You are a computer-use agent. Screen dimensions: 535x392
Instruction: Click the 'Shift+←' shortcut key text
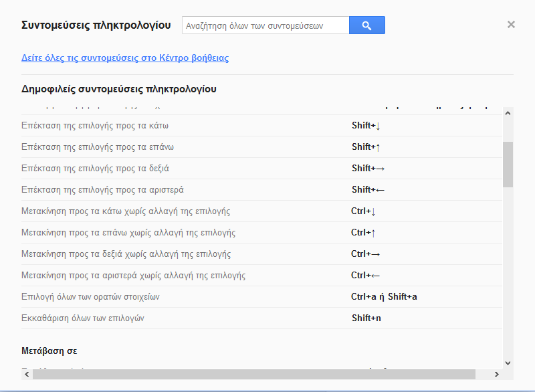pos(368,190)
